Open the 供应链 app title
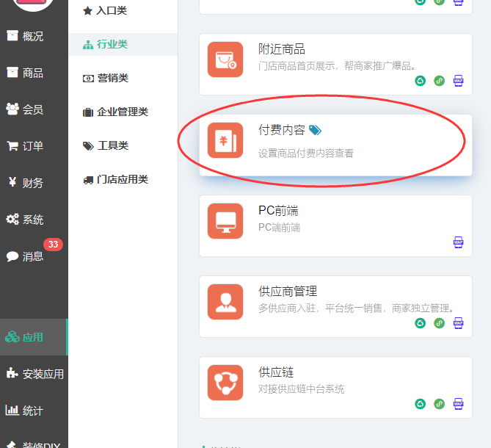Screen dimensions: 491x448 pos(276,372)
